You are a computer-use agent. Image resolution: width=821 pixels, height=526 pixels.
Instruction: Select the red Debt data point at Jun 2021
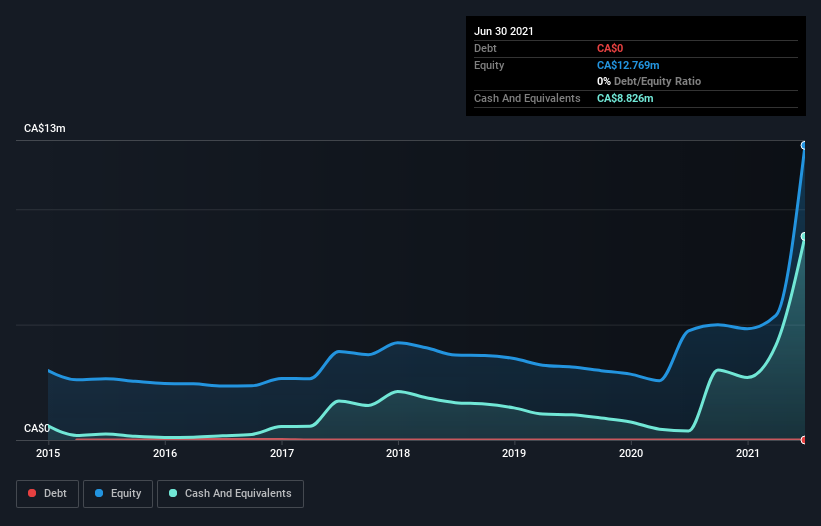(804, 440)
